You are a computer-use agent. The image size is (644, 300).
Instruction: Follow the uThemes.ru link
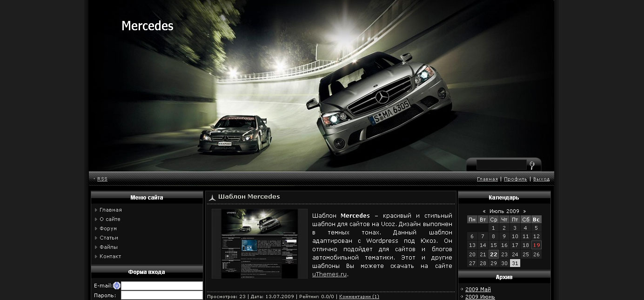(329, 274)
